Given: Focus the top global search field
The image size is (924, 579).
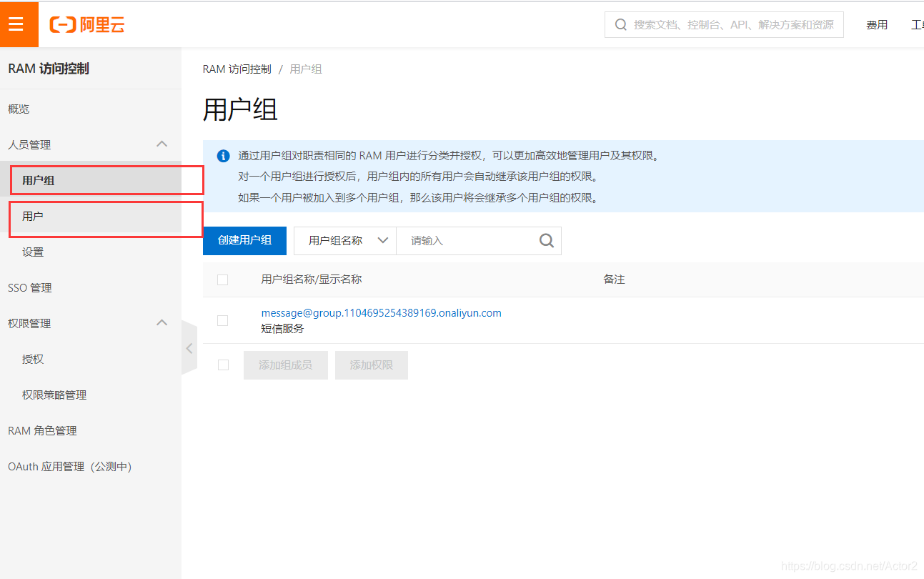Looking at the screenshot, I should (724, 24).
